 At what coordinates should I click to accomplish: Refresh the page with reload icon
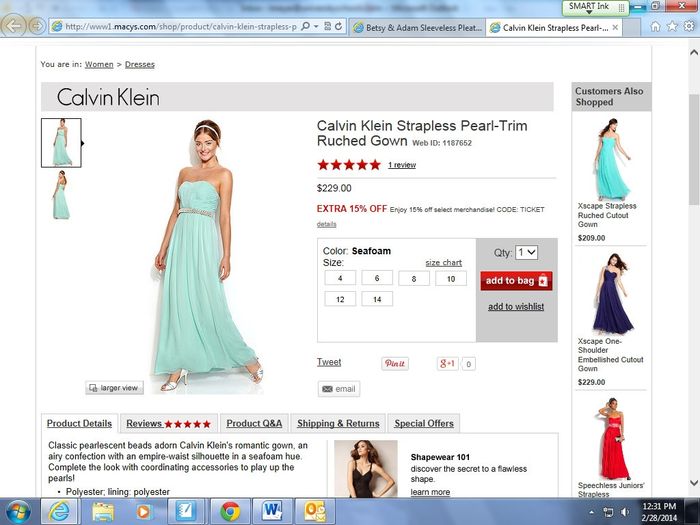[338, 26]
